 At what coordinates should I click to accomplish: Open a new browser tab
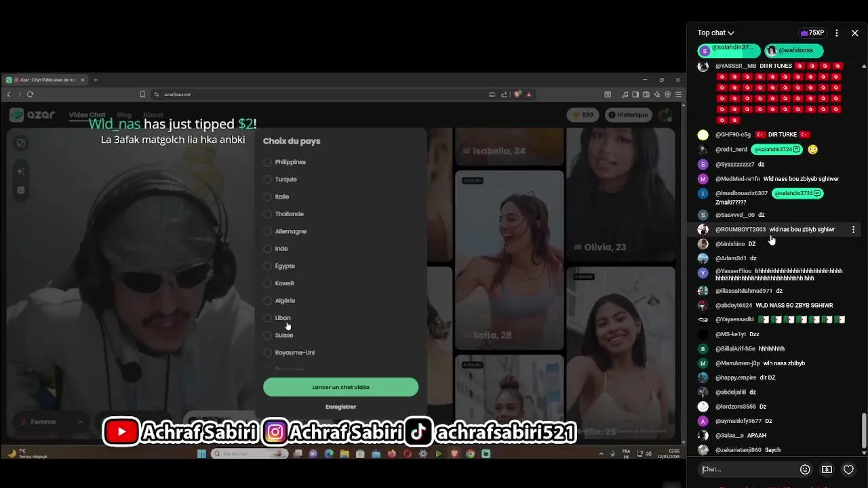coord(96,80)
